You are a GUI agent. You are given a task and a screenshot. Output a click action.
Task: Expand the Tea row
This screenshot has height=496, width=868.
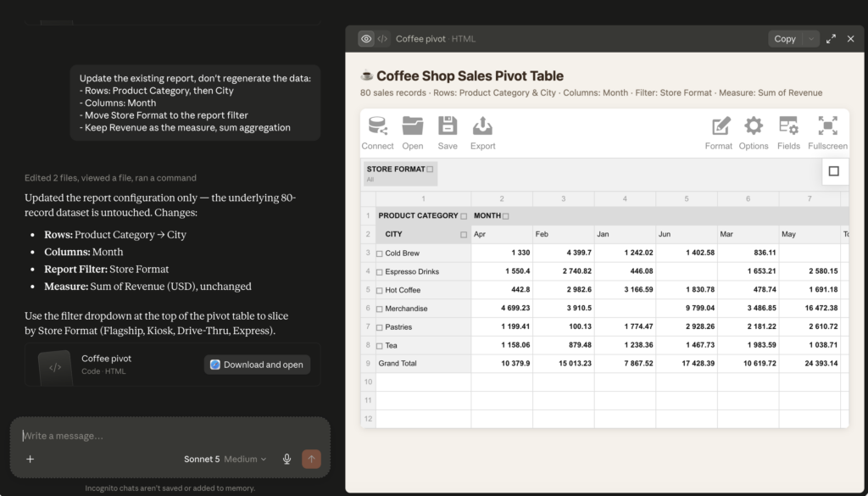[380, 346]
